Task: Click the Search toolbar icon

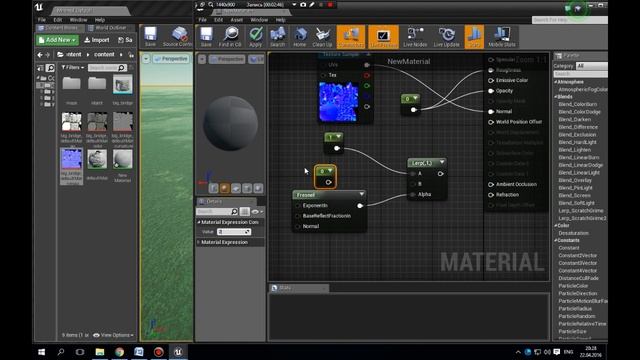Action: click(278, 37)
